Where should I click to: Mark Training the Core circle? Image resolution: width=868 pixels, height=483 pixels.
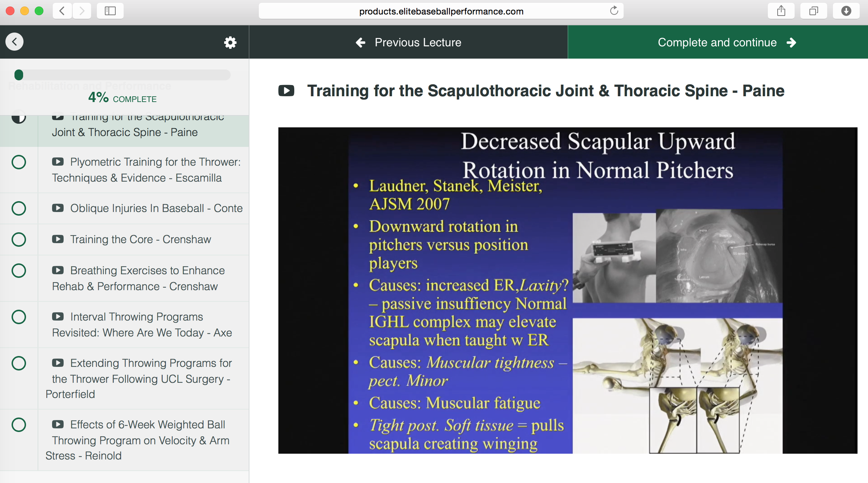[x=19, y=240]
